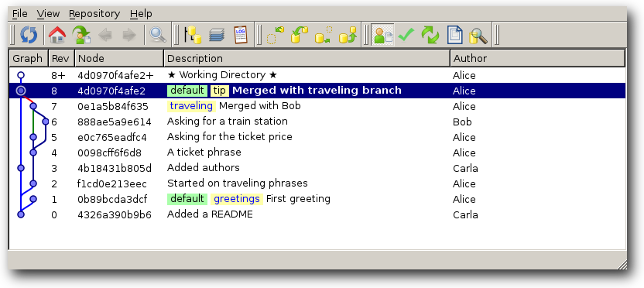Screen dimensions: 644x288
Task: Select the Working Directory row
Action: [317, 75]
